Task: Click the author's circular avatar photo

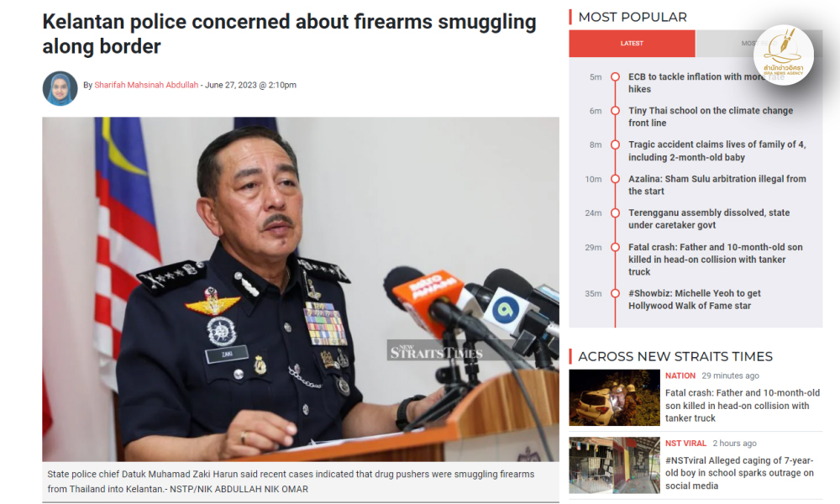Action: point(60,88)
